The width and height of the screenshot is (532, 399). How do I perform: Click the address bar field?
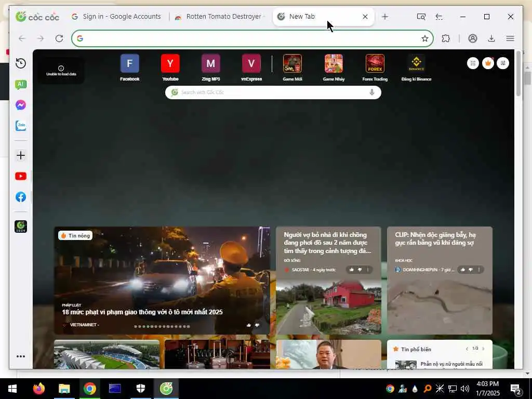tap(252, 38)
